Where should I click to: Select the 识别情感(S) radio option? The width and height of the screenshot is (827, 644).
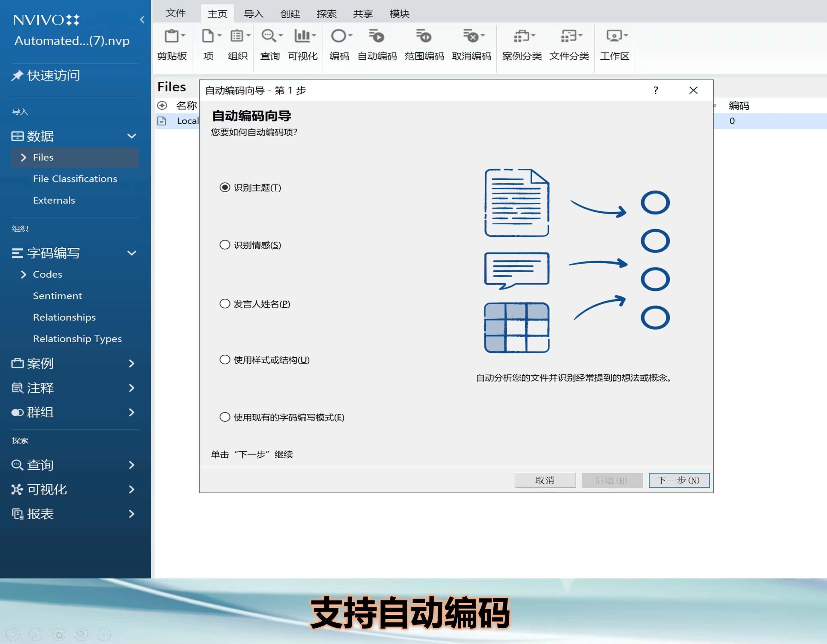[225, 245]
